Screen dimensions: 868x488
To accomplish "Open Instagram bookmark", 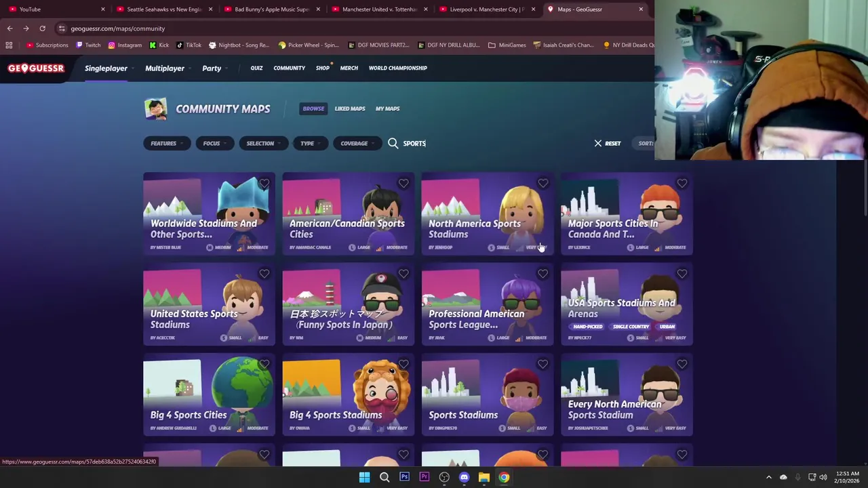I will coord(125,45).
